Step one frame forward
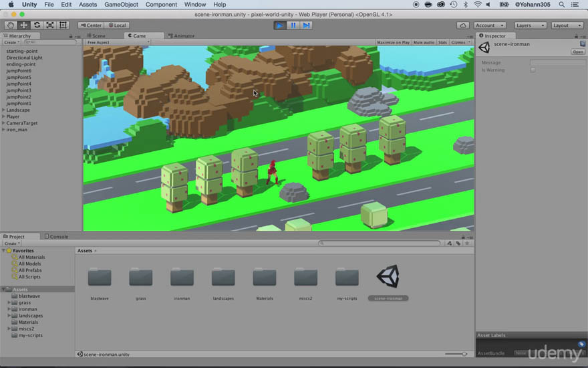 click(x=307, y=25)
